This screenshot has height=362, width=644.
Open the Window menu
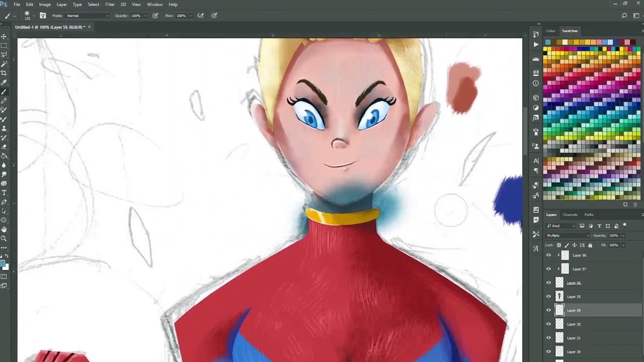(154, 5)
